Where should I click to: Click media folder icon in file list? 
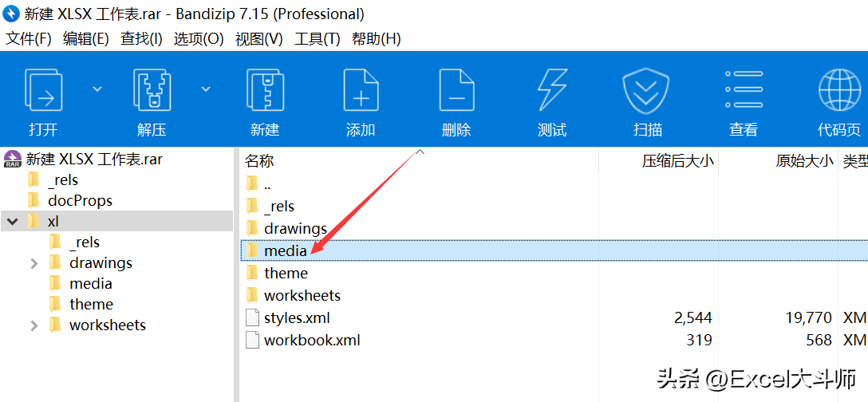pyautogui.click(x=252, y=250)
